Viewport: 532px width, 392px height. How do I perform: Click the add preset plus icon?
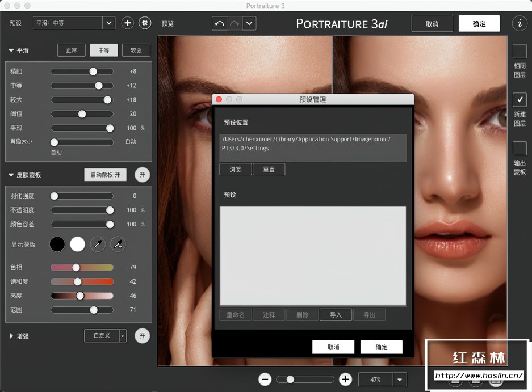[x=128, y=23]
